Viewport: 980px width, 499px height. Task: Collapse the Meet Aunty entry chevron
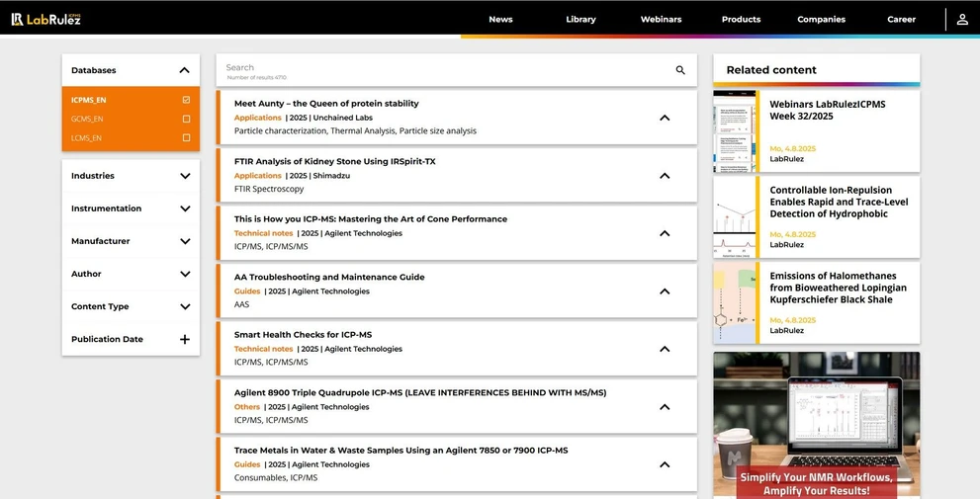coord(665,118)
